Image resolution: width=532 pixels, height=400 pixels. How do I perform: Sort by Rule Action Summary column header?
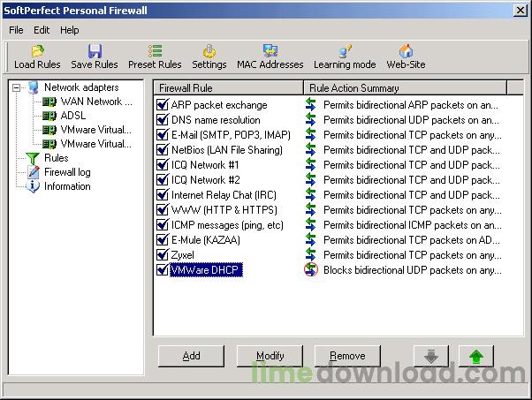406,88
